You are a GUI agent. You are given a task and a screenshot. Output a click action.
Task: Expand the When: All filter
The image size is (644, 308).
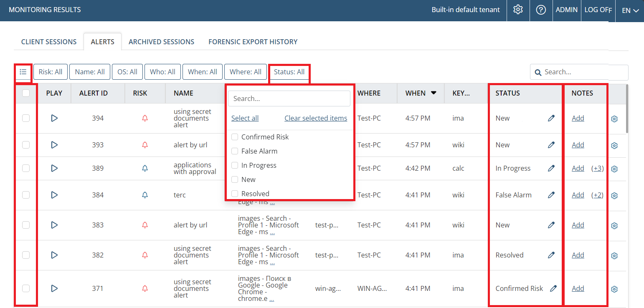coord(203,72)
